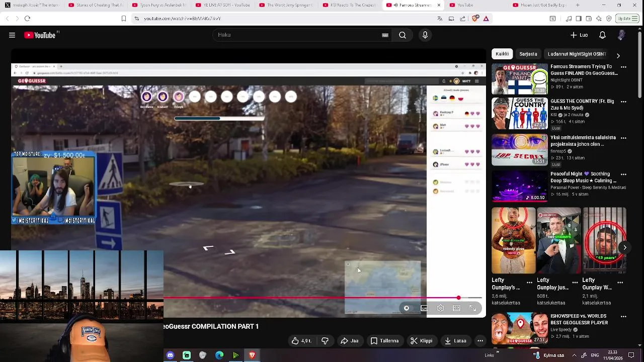
Task: Toggle the browser sidebar panel icon
Action: [579, 19]
